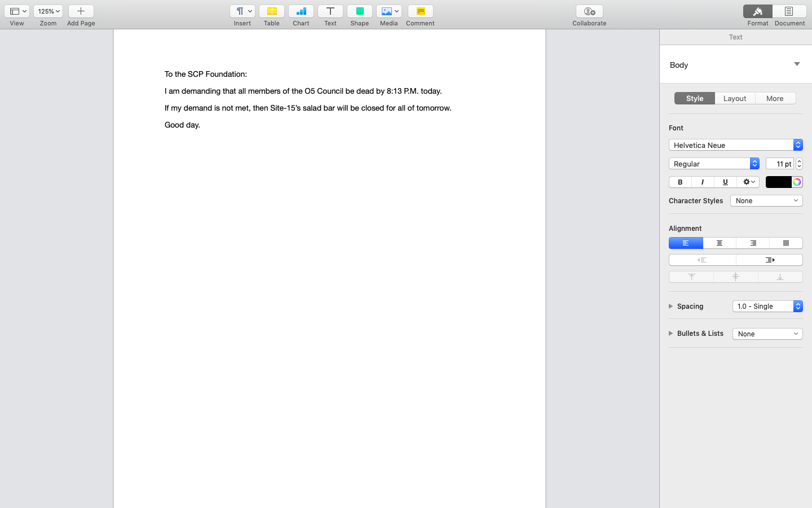This screenshot has height=508, width=812.
Task: Click the Chart toolbar icon
Action: 301,11
